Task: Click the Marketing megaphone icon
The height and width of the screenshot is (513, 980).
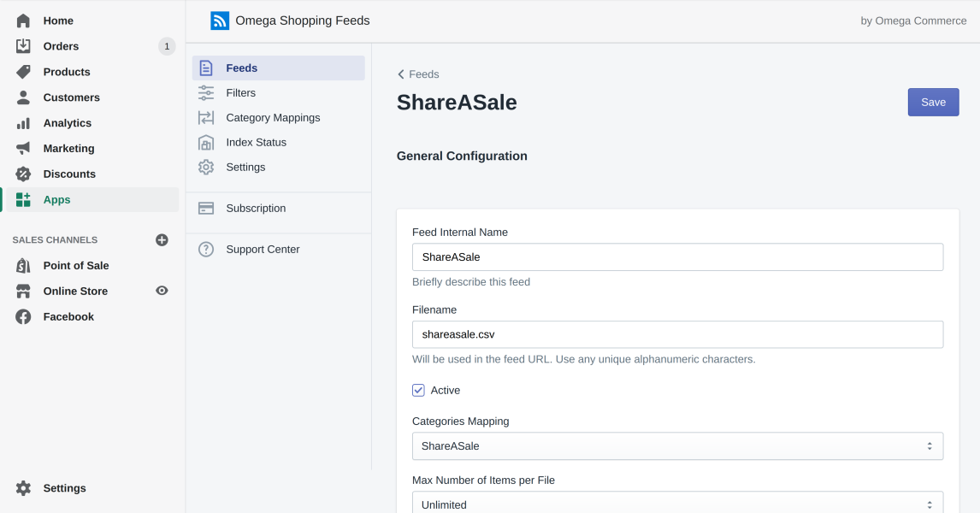Action: 23,149
